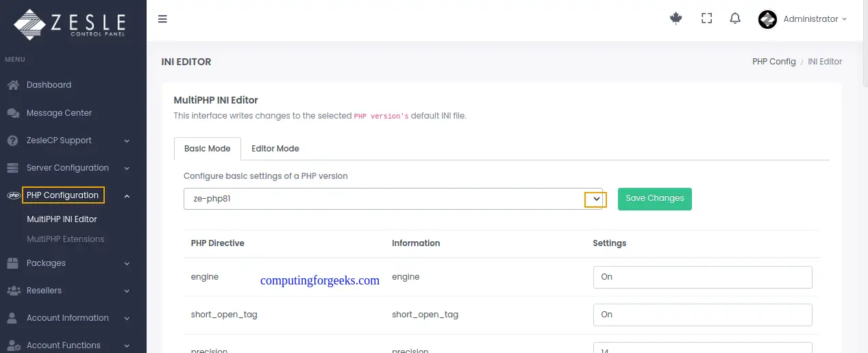This screenshot has height=353, width=868.
Task: Toggle fullscreen mode icon
Action: (x=707, y=19)
